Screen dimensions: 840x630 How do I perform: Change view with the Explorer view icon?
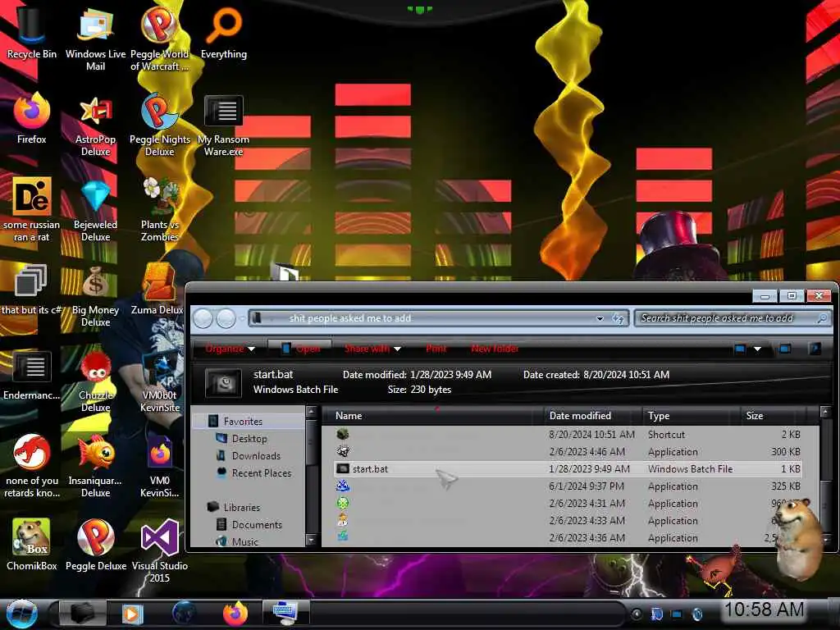tap(740, 349)
